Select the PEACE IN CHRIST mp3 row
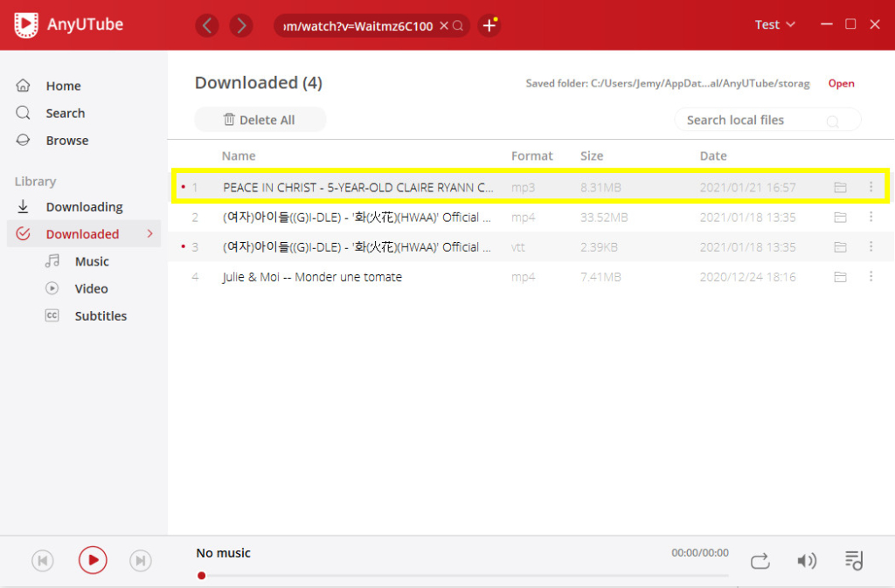This screenshot has width=895, height=588. tap(531, 187)
